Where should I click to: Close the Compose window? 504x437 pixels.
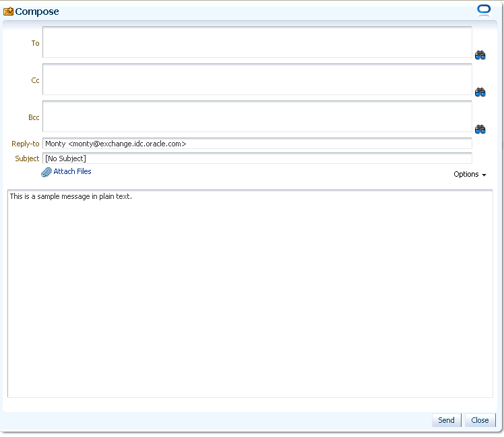tap(480, 420)
